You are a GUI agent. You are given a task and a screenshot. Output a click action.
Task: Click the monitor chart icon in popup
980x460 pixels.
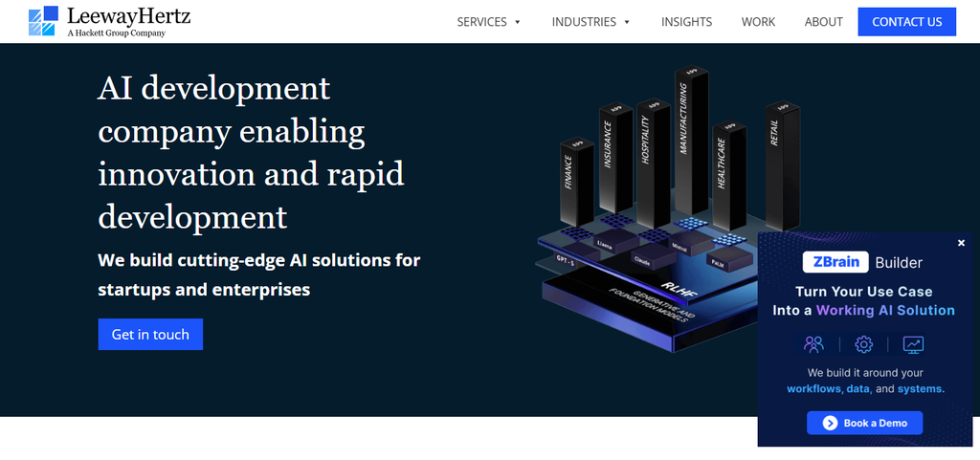913,344
